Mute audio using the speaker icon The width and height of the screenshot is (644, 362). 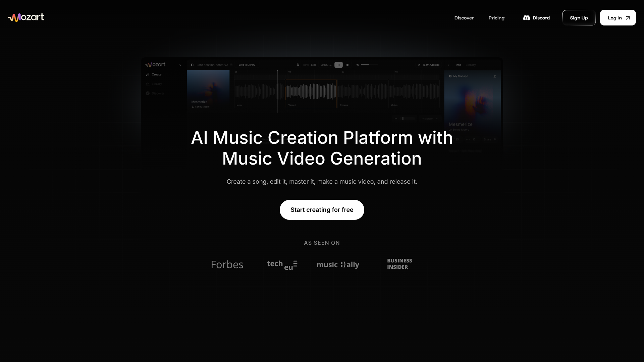358,65
